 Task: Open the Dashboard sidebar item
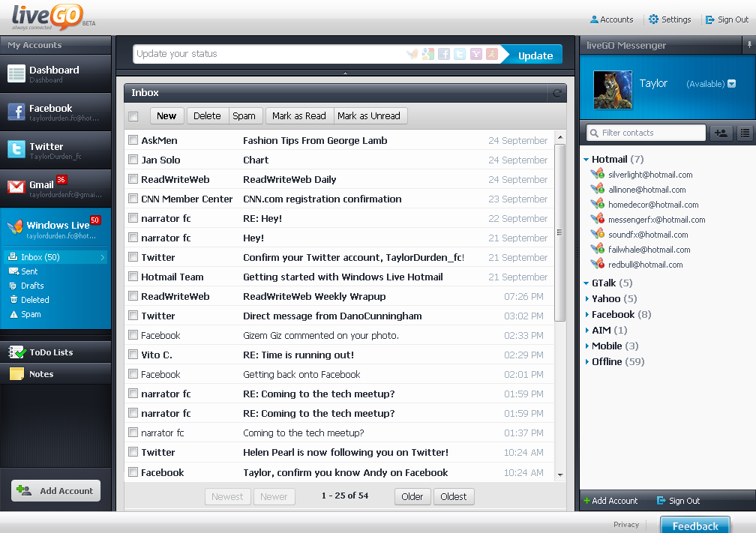coord(56,73)
